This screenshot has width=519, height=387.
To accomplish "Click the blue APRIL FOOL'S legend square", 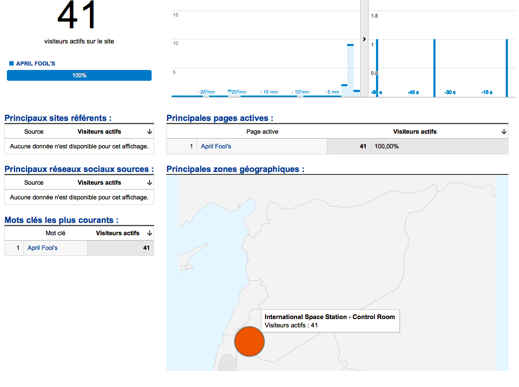I will (12, 63).
